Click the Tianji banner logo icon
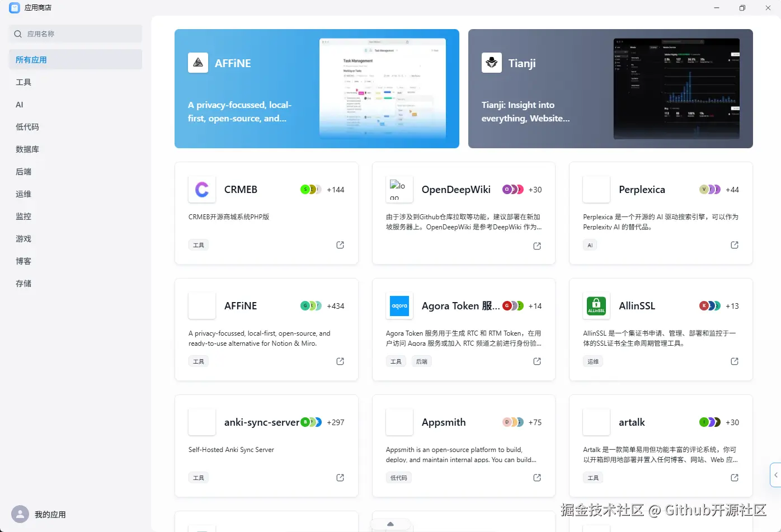This screenshot has width=781, height=532. point(492,63)
